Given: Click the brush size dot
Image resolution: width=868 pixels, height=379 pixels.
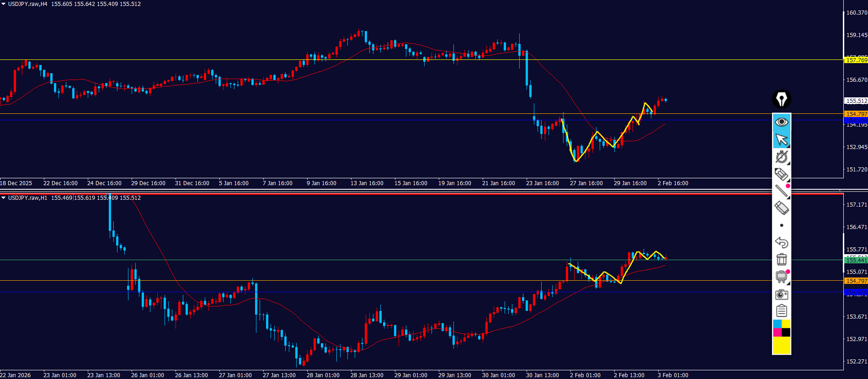Looking at the screenshot, I should (781, 225).
